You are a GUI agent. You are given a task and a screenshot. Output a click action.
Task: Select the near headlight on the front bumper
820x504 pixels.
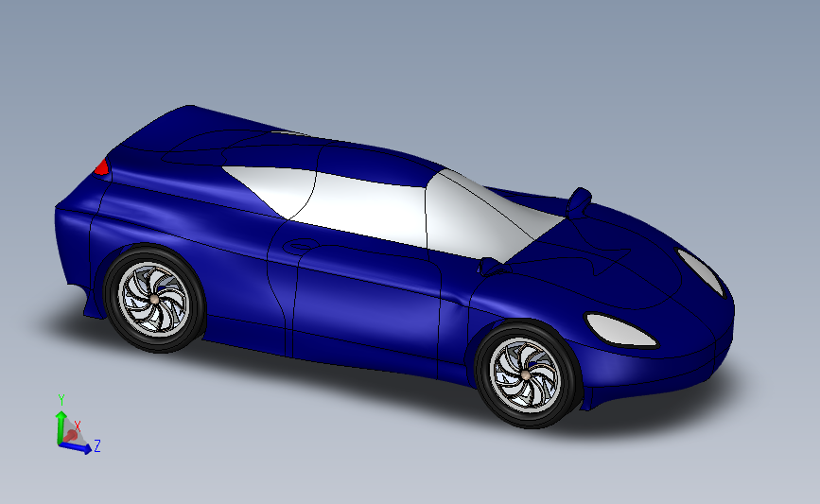[x=620, y=330]
